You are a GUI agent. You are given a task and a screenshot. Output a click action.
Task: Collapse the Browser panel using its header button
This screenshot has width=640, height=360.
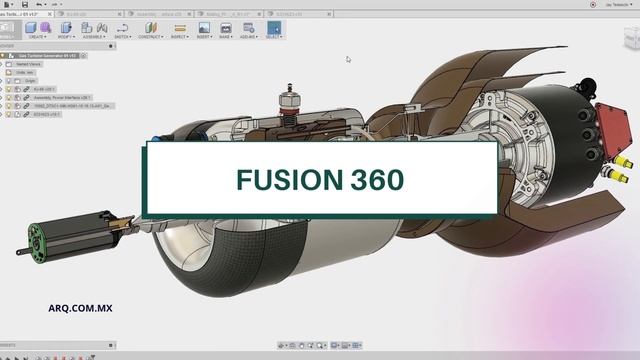(x=111, y=46)
